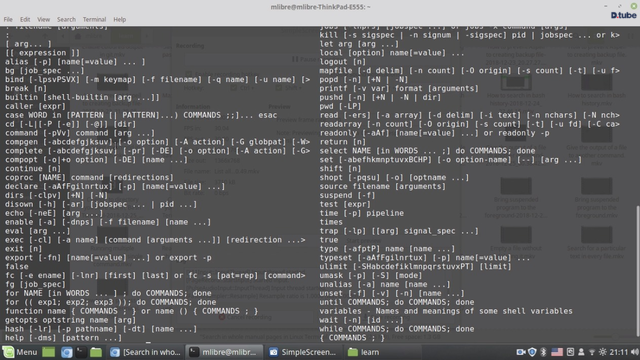Click the 'continue [n]' line
Screen dimensions: 640x360
click(x=33, y=169)
